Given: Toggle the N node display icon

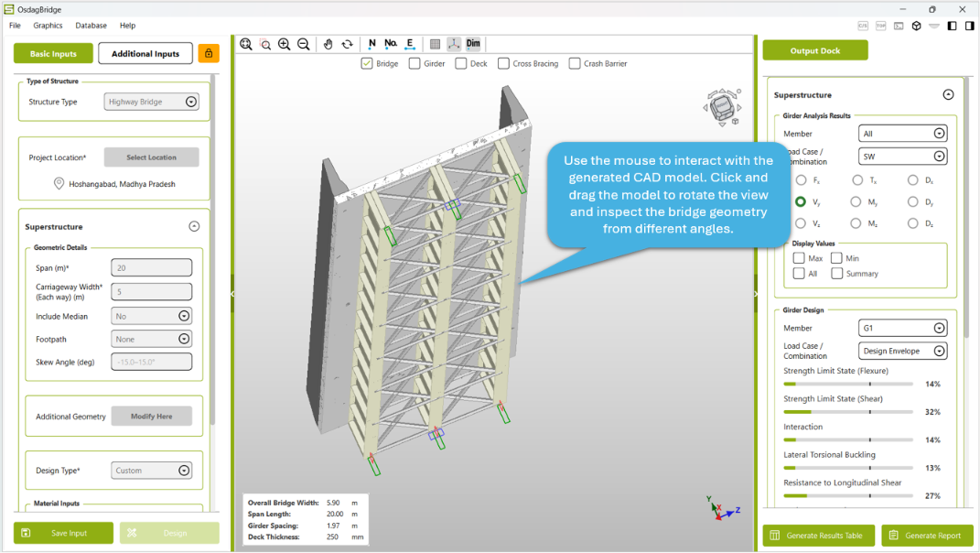Looking at the screenshot, I should 372,44.
